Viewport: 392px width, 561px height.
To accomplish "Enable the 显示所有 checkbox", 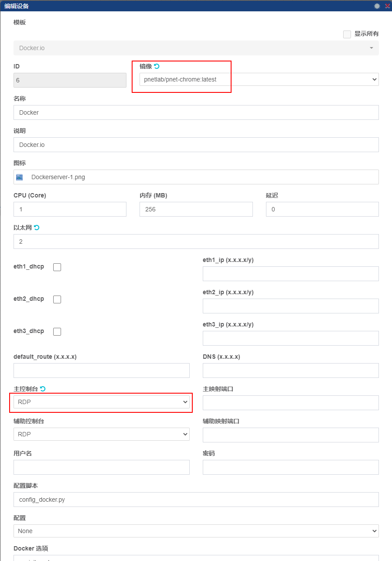I will 347,34.
